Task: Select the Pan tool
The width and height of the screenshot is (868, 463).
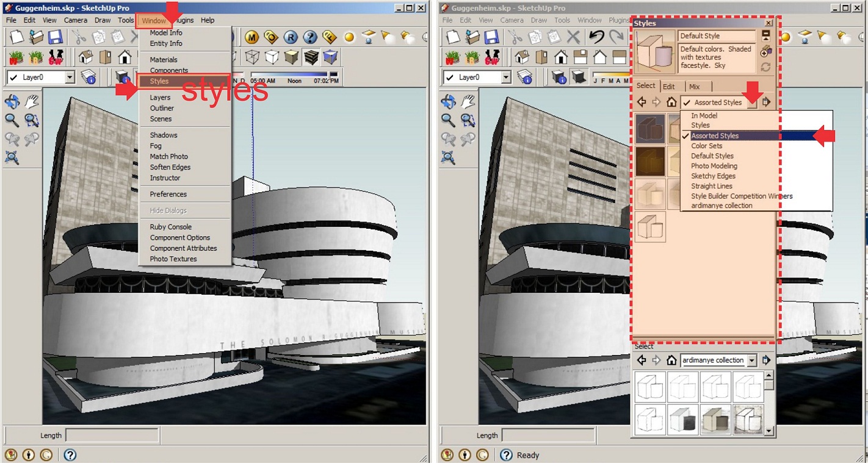Action: [x=32, y=102]
